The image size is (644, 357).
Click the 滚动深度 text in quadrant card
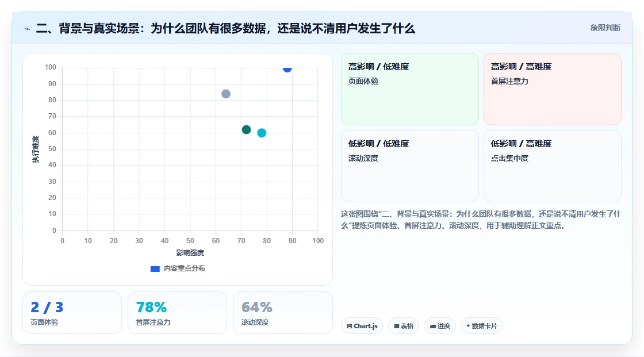(x=363, y=158)
